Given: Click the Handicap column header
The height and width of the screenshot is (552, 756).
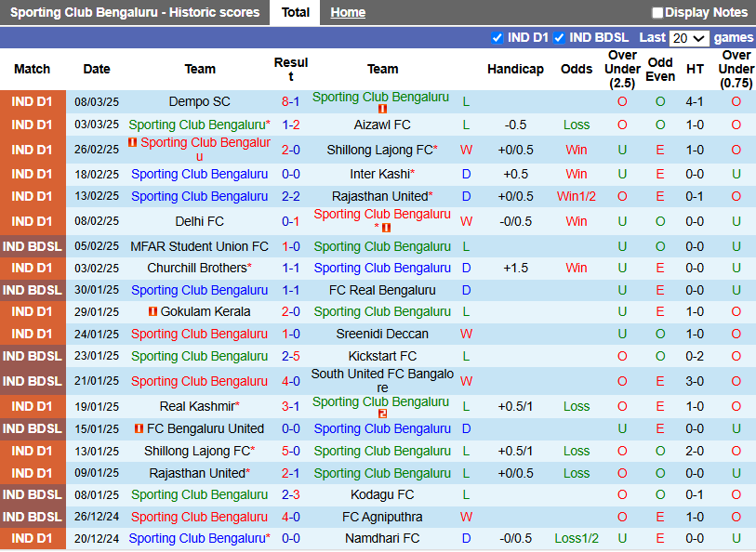Looking at the screenshot, I should (515, 69).
